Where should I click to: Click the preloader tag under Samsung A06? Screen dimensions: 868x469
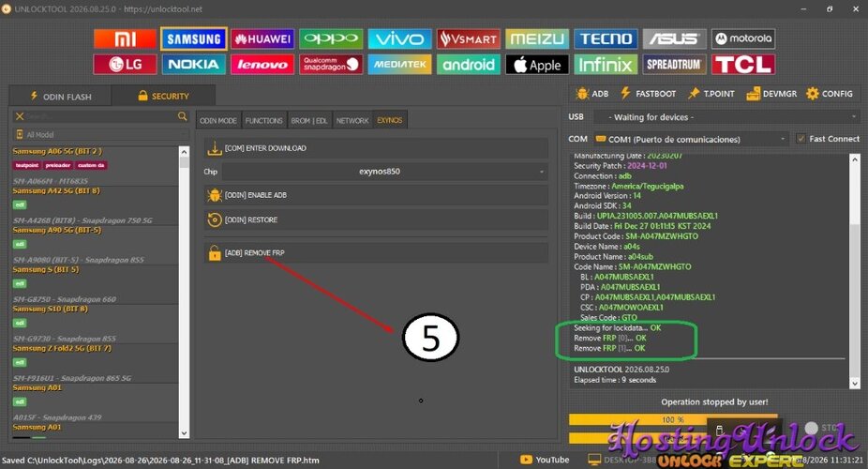(58, 165)
